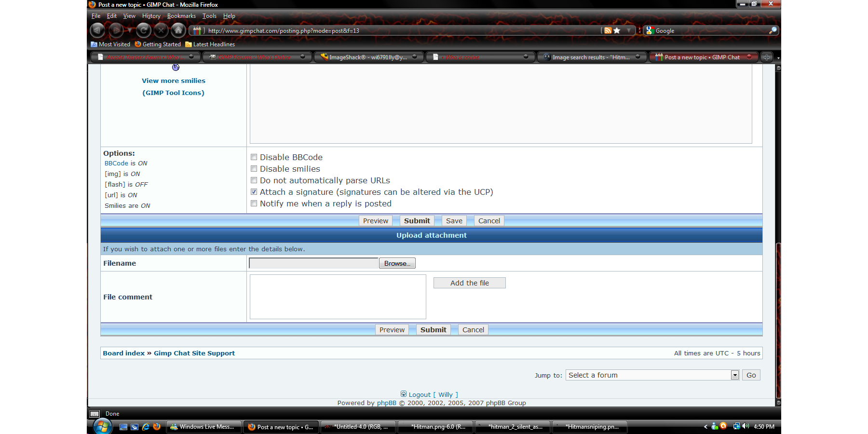
Task: Close the Post a new topic tab
Action: coord(749,56)
